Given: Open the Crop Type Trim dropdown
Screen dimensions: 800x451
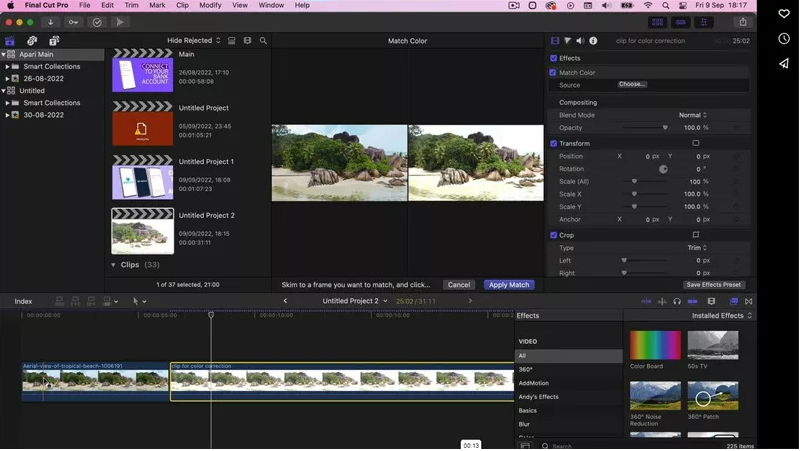Looking at the screenshot, I should 697,248.
